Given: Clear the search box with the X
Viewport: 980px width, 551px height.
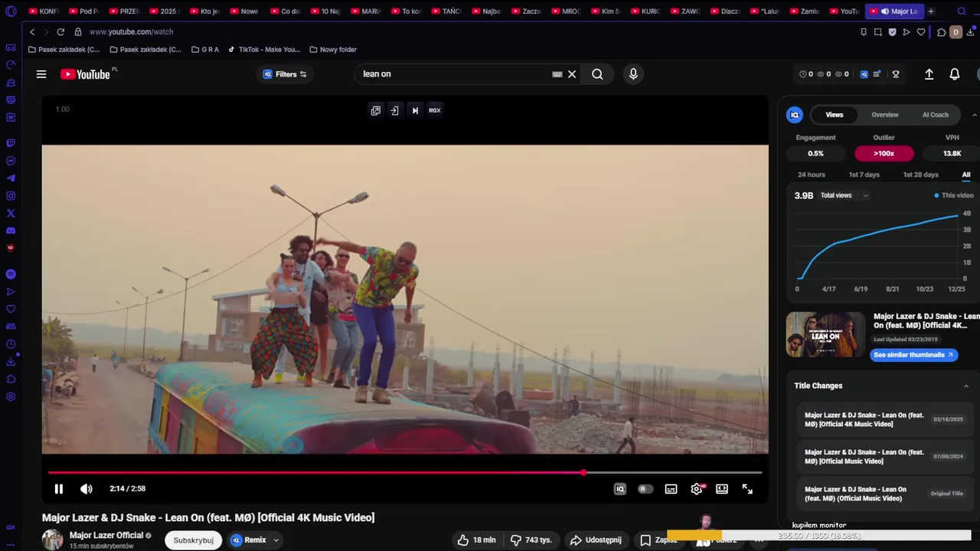Looking at the screenshot, I should point(572,74).
